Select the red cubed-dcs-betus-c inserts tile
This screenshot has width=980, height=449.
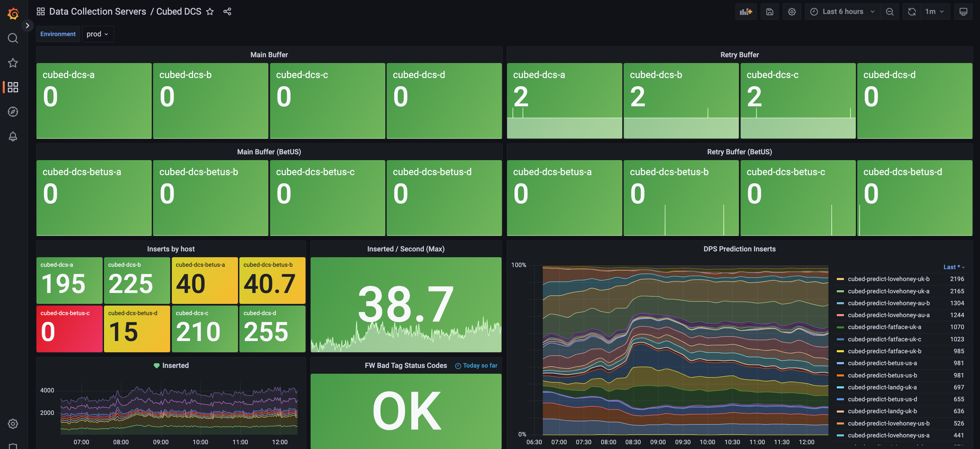tap(69, 328)
